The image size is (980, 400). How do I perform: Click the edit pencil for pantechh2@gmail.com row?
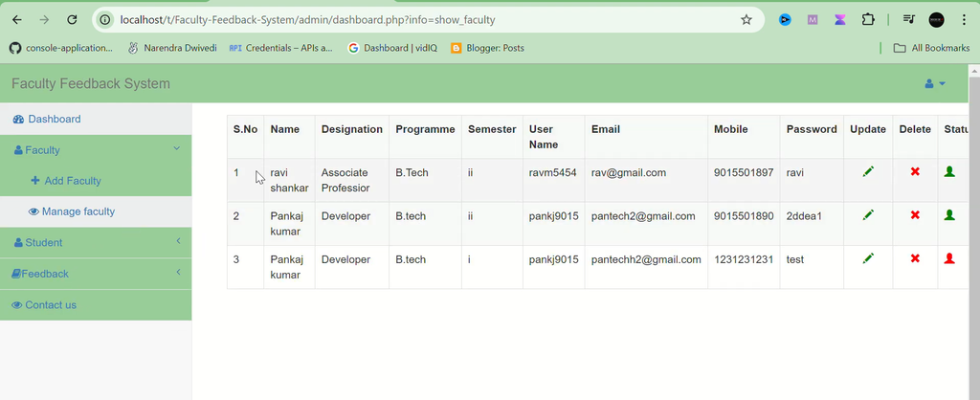point(867,258)
